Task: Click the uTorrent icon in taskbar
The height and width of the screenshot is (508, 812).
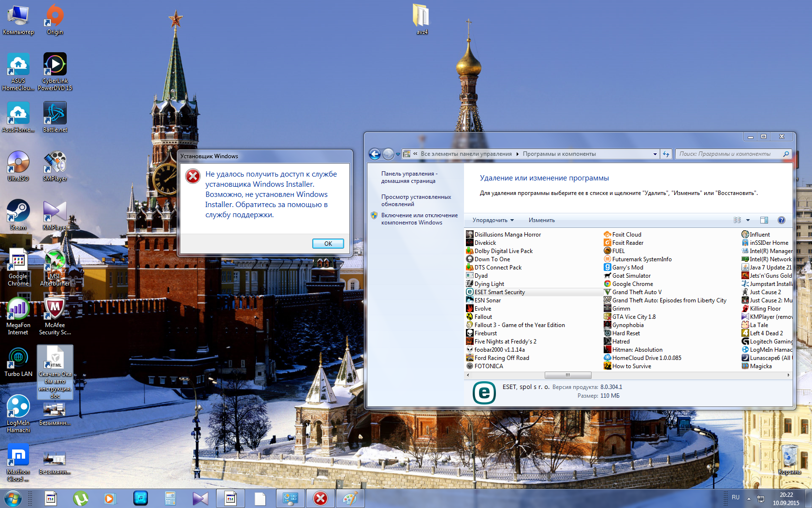Action: pyautogui.click(x=80, y=498)
